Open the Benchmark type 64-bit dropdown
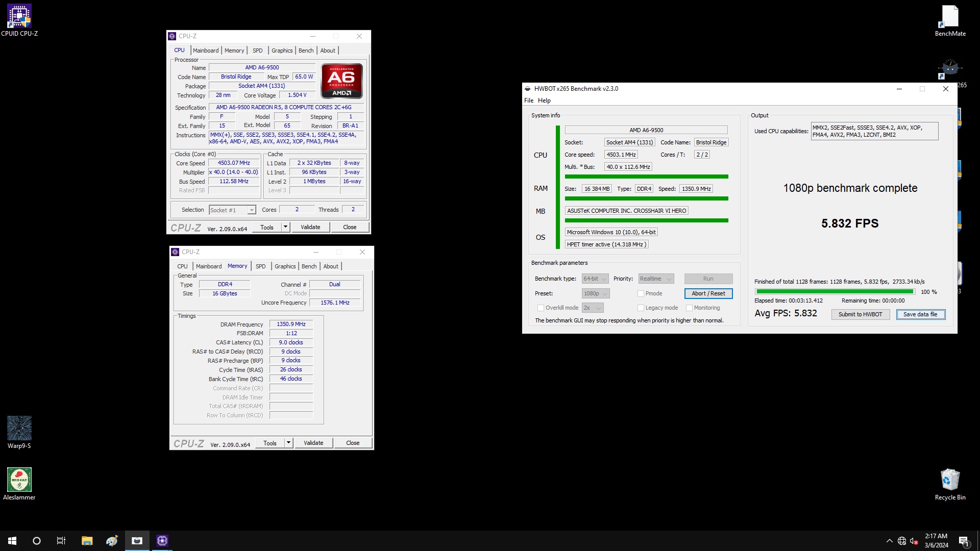 pyautogui.click(x=595, y=279)
